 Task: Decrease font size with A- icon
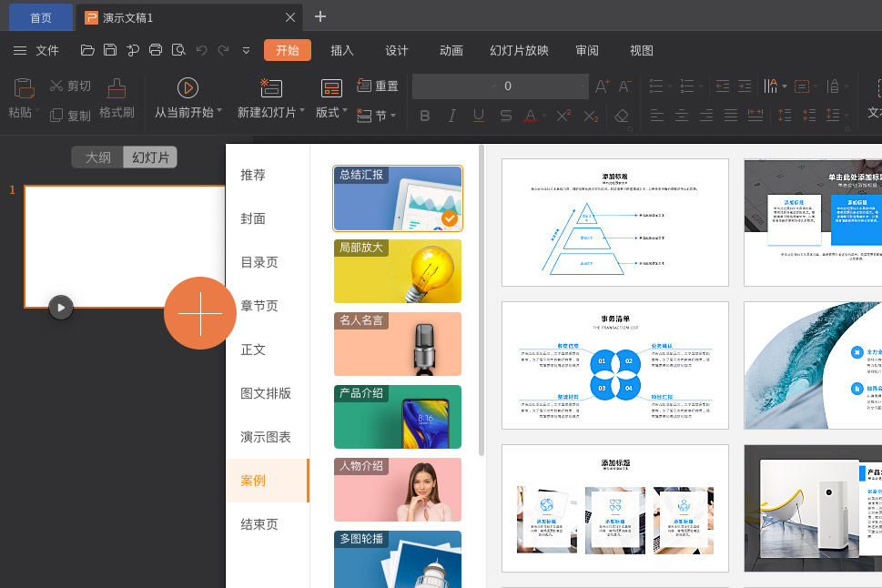[625, 86]
